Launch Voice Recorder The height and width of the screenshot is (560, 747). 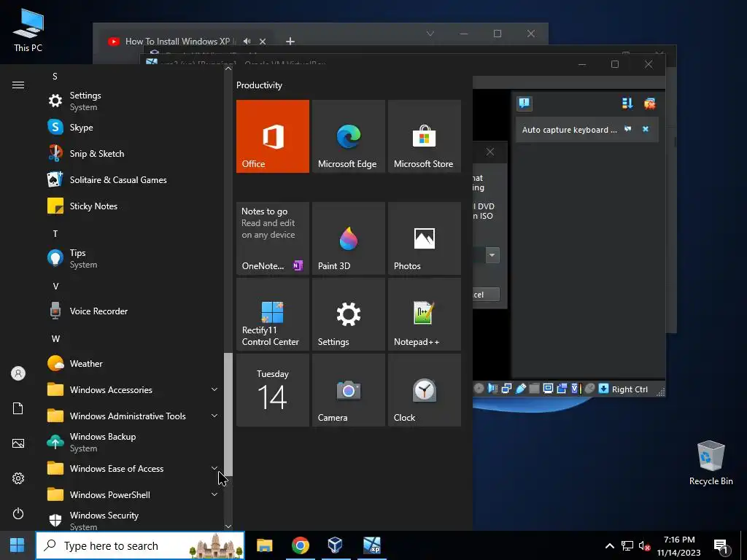coord(133,311)
